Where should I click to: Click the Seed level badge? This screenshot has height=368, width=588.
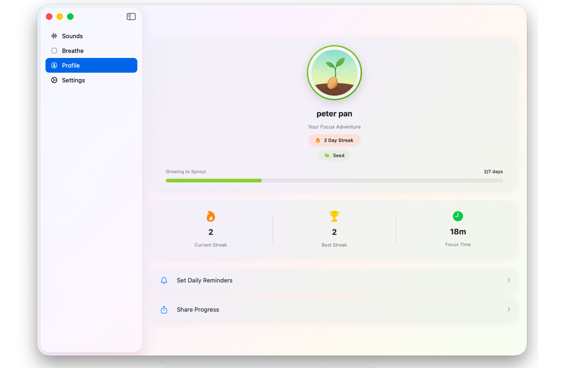(334, 155)
